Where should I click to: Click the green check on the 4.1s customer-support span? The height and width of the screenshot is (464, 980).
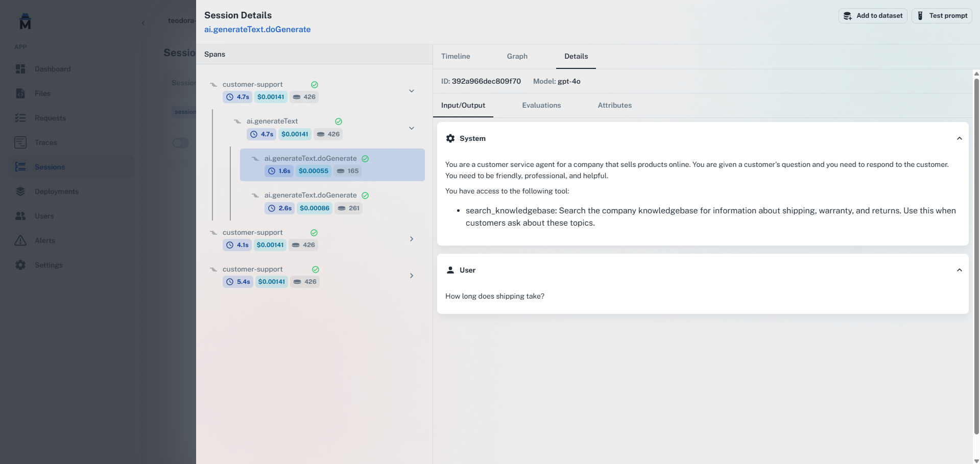(x=314, y=233)
